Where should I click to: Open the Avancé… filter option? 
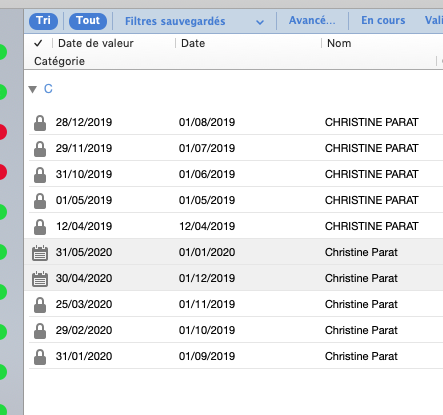tap(312, 20)
